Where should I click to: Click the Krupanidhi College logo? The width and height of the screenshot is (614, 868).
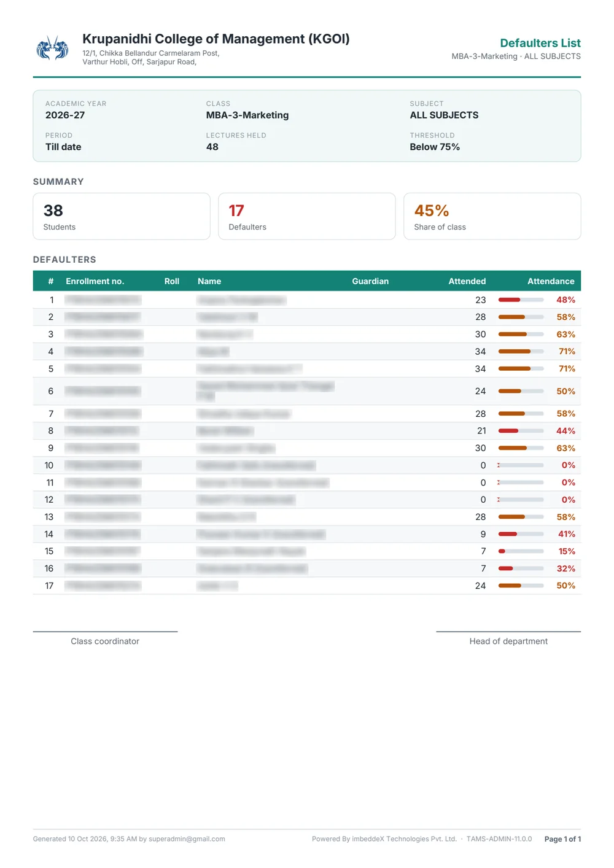(52, 48)
